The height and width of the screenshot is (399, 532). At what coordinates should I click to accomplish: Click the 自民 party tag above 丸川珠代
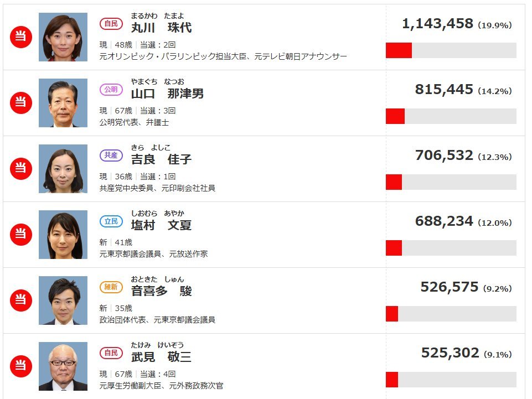[111, 24]
